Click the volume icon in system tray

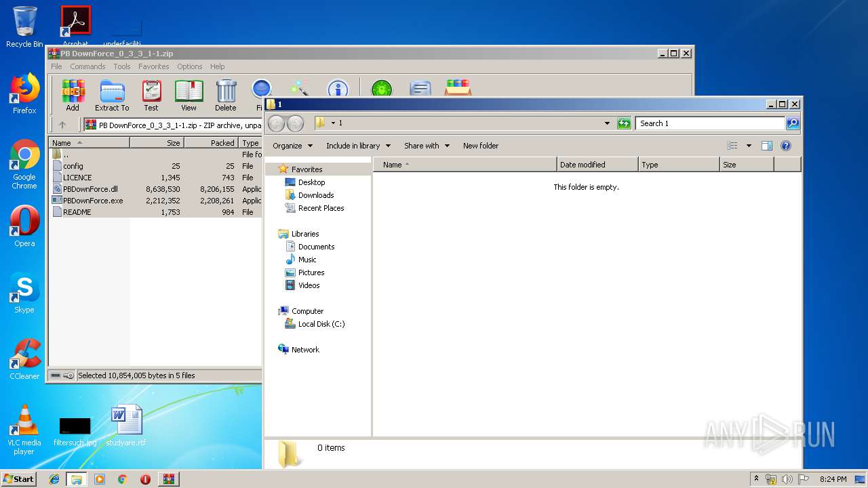787,479
